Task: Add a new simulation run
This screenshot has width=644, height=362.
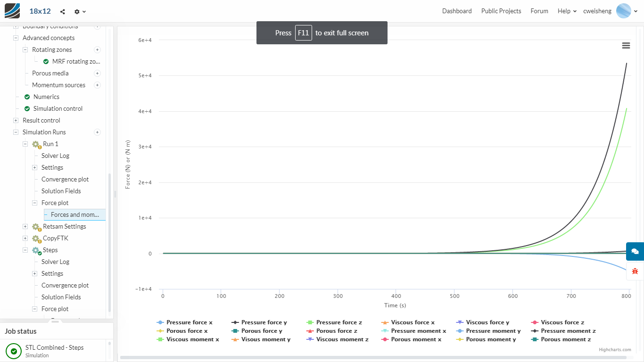Action: coord(97,132)
